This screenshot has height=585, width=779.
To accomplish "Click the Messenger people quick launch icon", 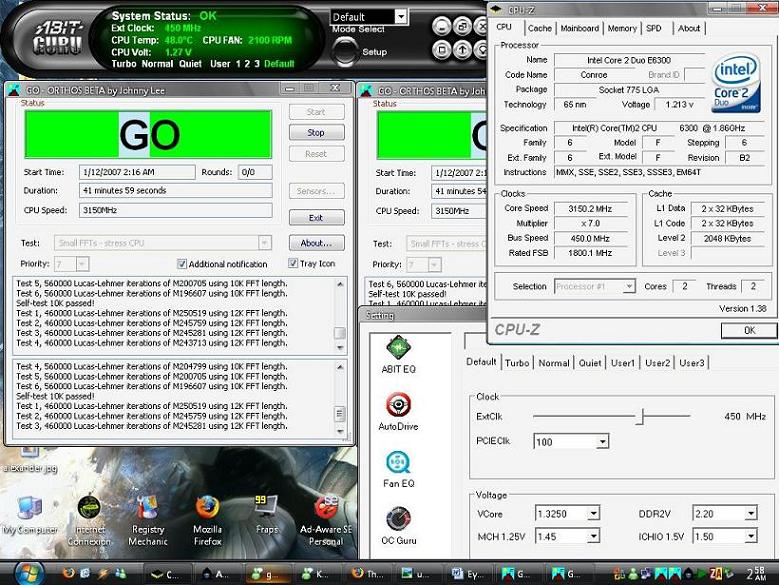I will [x=120, y=574].
